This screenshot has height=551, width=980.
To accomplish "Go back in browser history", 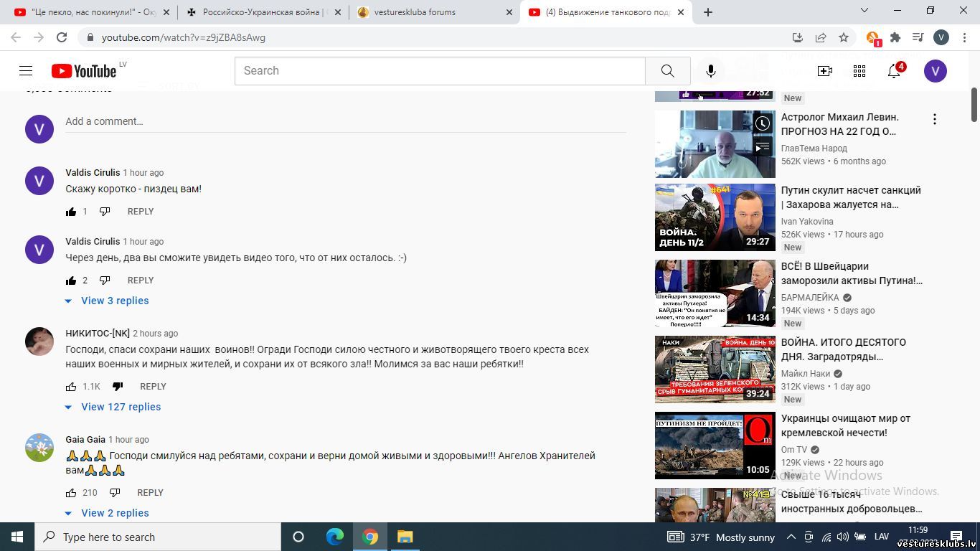I will click(16, 37).
